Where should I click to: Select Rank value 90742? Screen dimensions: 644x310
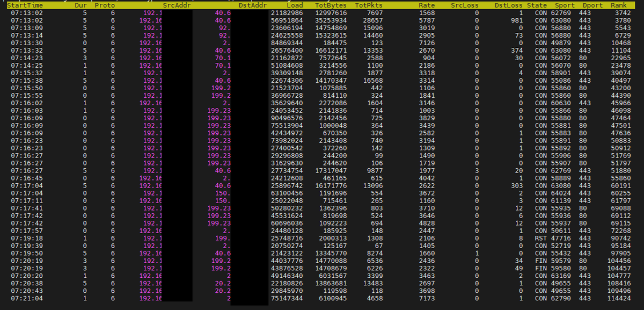coord(620,237)
